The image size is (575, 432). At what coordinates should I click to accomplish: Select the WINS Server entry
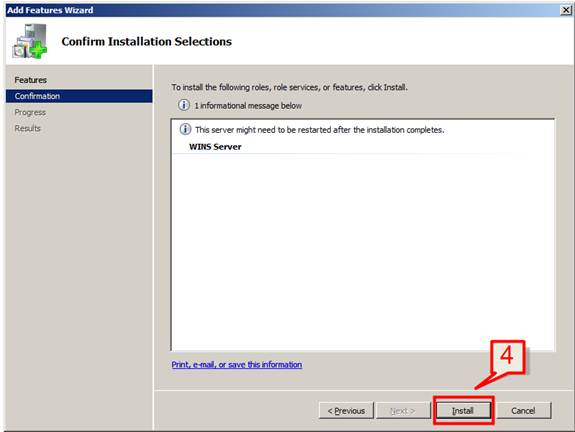point(215,147)
